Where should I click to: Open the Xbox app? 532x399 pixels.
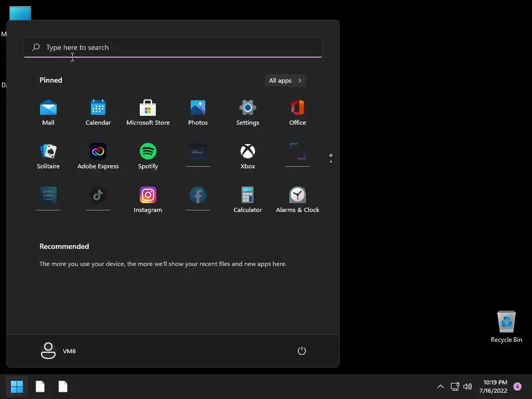tap(248, 156)
